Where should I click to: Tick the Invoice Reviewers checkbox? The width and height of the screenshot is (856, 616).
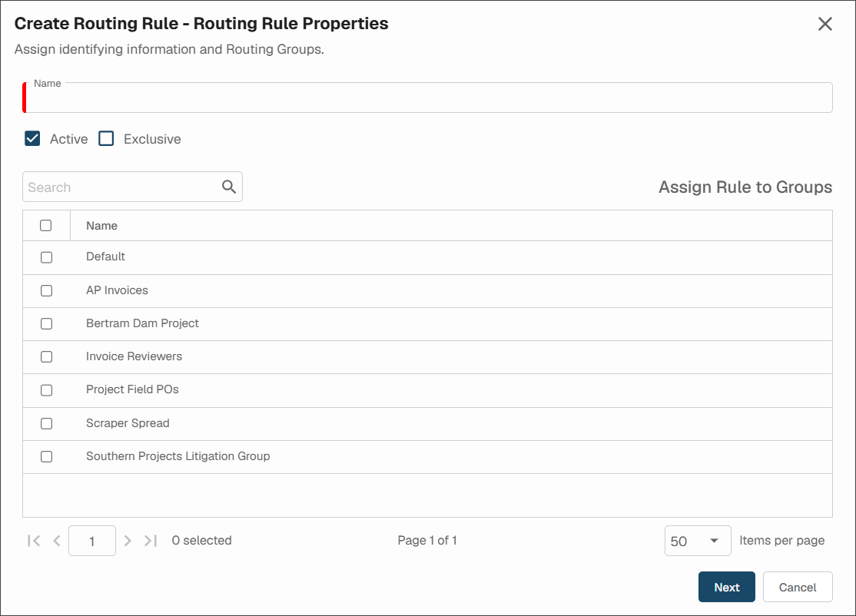[46, 357]
